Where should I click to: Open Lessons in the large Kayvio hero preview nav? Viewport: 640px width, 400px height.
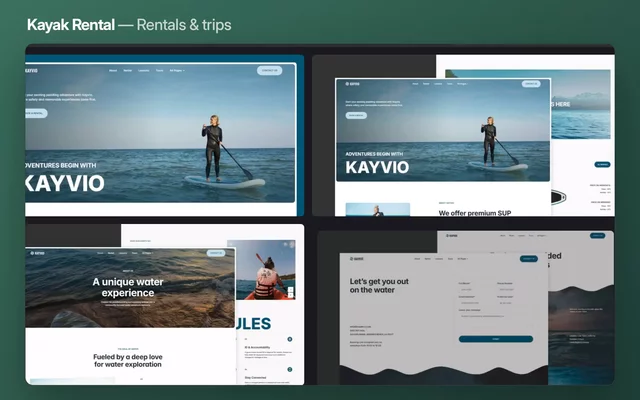tap(144, 71)
